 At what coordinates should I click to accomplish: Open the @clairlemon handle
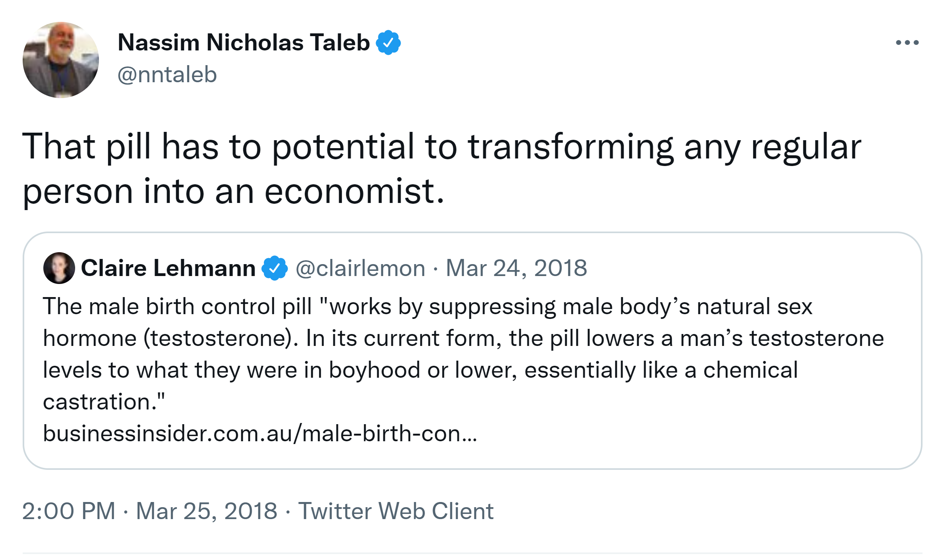pyautogui.click(x=360, y=268)
